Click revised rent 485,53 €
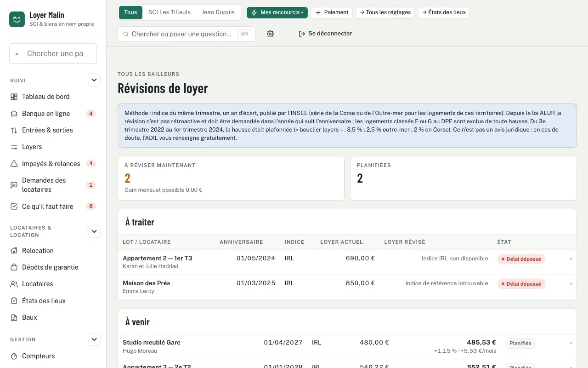The width and height of the screenshot is (588, 368). [x=481, y=342]
